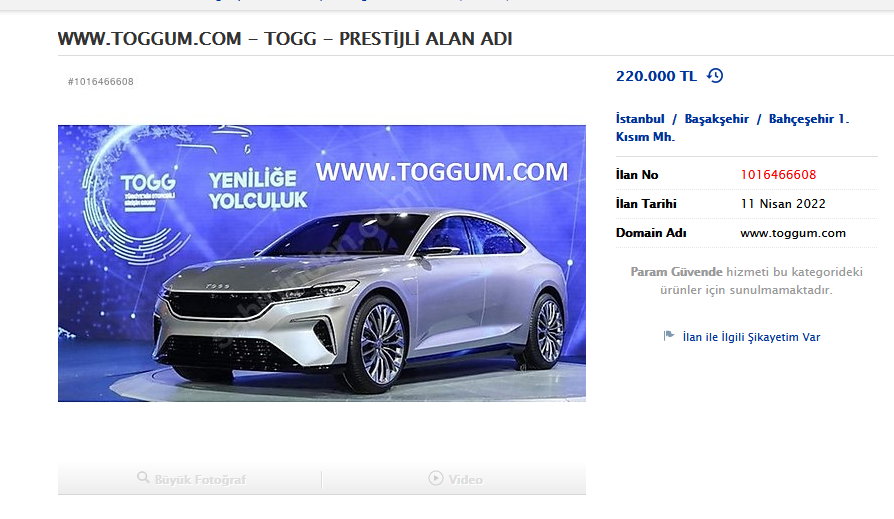Click the Büyük Fotoğraf button label

pyautogui.click(x=200, y=480)
